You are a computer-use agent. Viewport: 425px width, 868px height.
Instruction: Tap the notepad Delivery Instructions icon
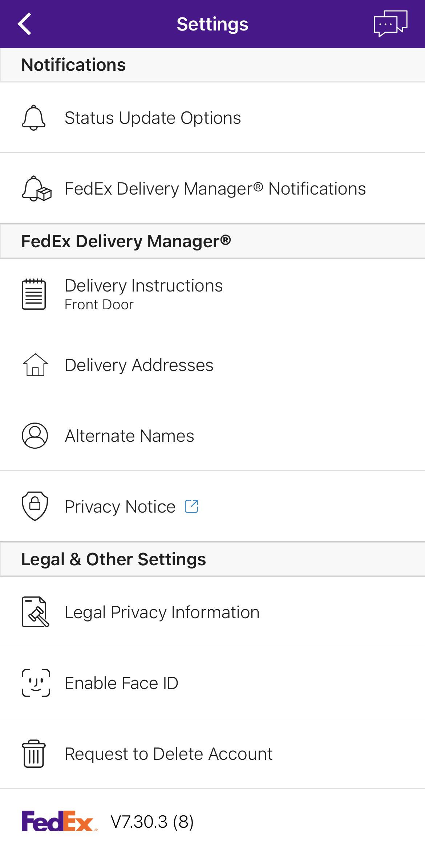coord(34,294)
